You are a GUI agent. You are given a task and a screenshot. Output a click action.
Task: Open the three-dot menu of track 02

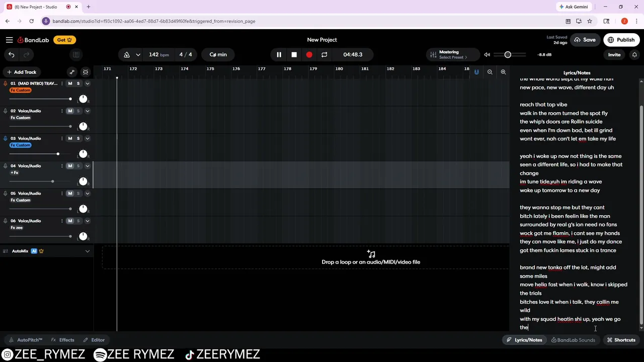point(62,111)
